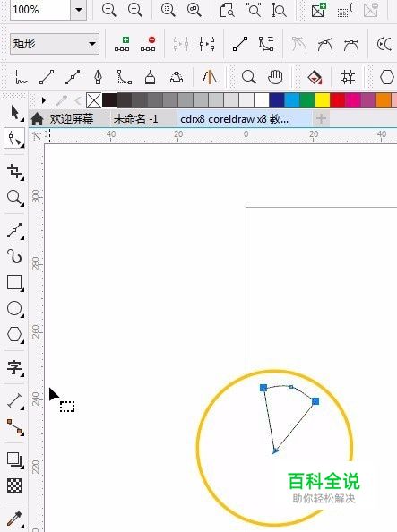Viewport: 397px width, 532px height.
Task: Switch to the 未命名 -1 document tab
Action: (x=135, y=118)
